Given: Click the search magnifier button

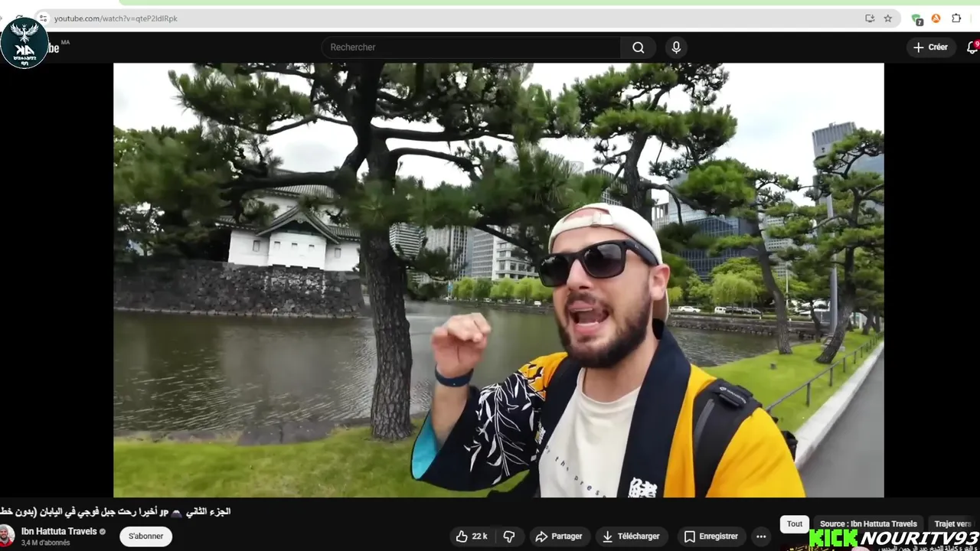Looking at the screenshot, I should [x=638, y=47].
